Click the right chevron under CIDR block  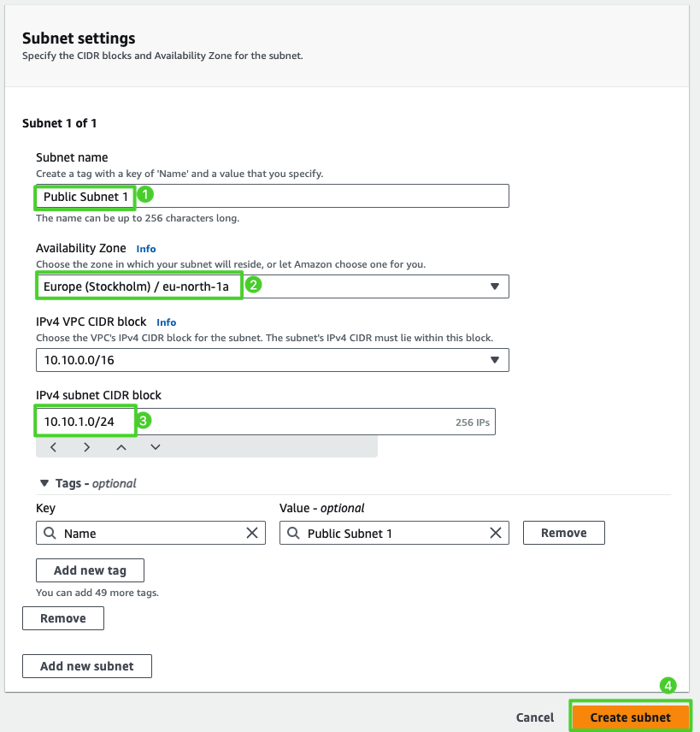coord(86,446)
